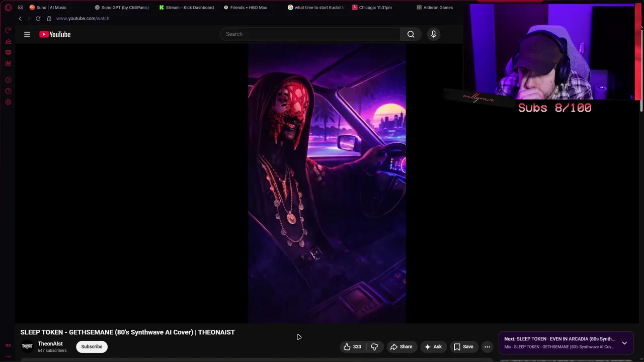Open TheonAIst channel name link
This screenshot has height=362, width=644.
(x=50, y=344)
